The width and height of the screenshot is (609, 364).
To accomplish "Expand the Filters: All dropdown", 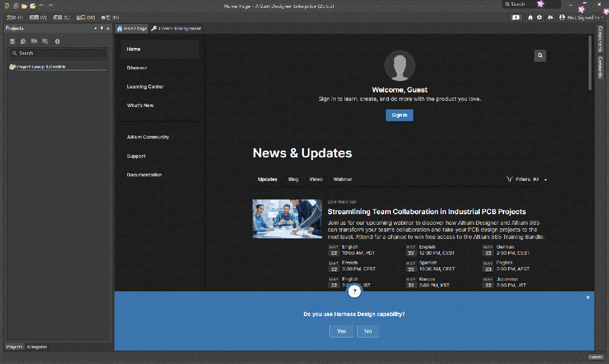I will [531, 179].
